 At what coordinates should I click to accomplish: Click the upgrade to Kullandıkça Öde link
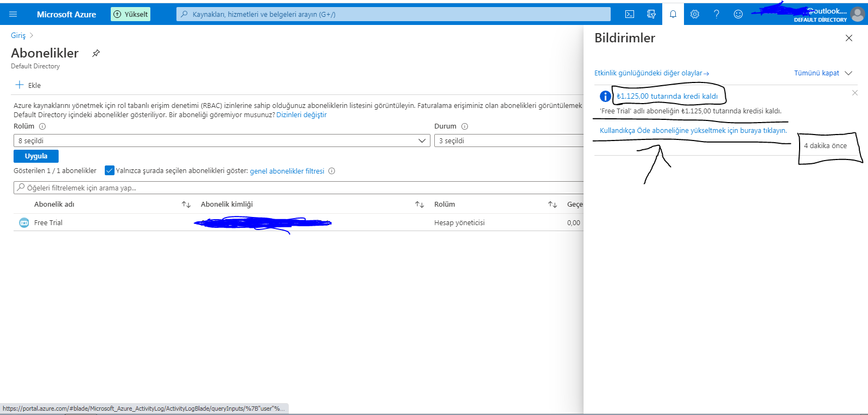tap(693, 130)
